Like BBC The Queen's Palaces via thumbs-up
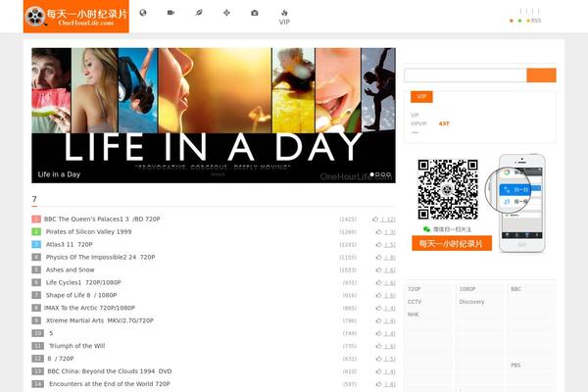The height and width of the screenshot is (392, 588). tap(375, 220)
